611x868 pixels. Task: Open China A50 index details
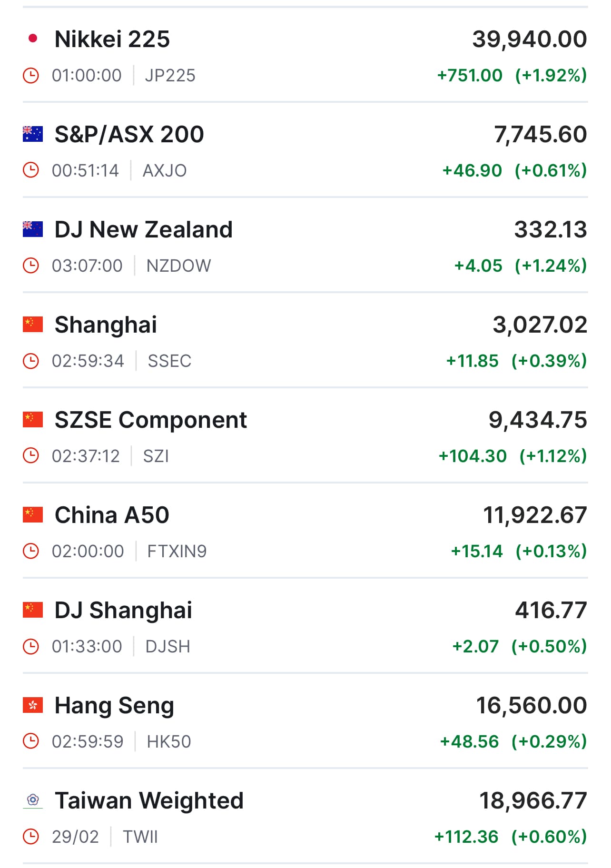(112, 515)
